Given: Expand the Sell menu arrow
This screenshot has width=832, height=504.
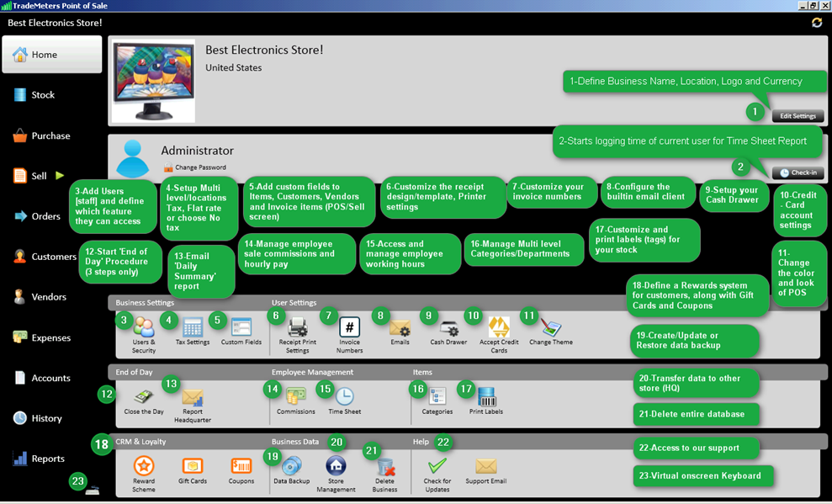Looking at the screenshot, I should (x=60, y=176).
